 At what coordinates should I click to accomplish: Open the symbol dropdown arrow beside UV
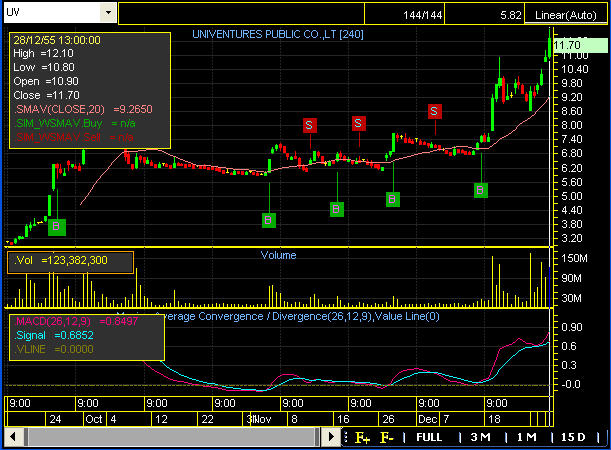[x=108, y=12]
